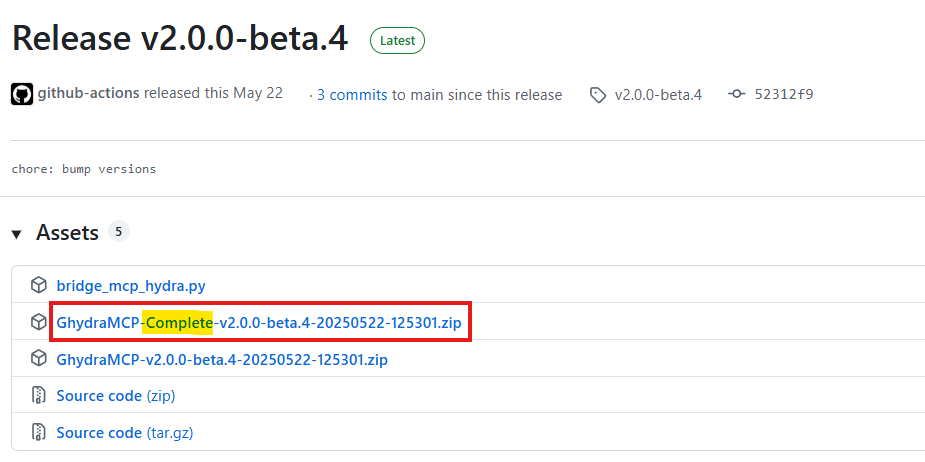The height and width of the screenshot is (462, 925).
Task: Click the Latest release badge
Action: (x=397, y=41)
